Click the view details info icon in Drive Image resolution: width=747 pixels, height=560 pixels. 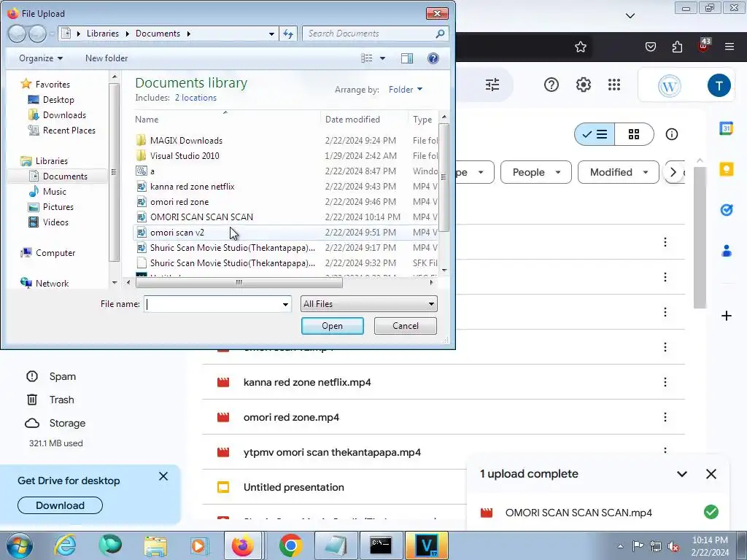[x=672, y=134]
